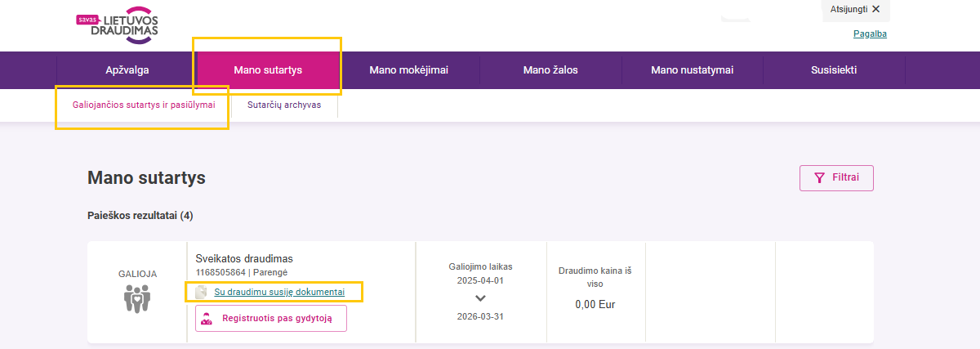Open the Apžvalga menu item
The width and height of the screenshot is (980, 349).
(127, 70)
